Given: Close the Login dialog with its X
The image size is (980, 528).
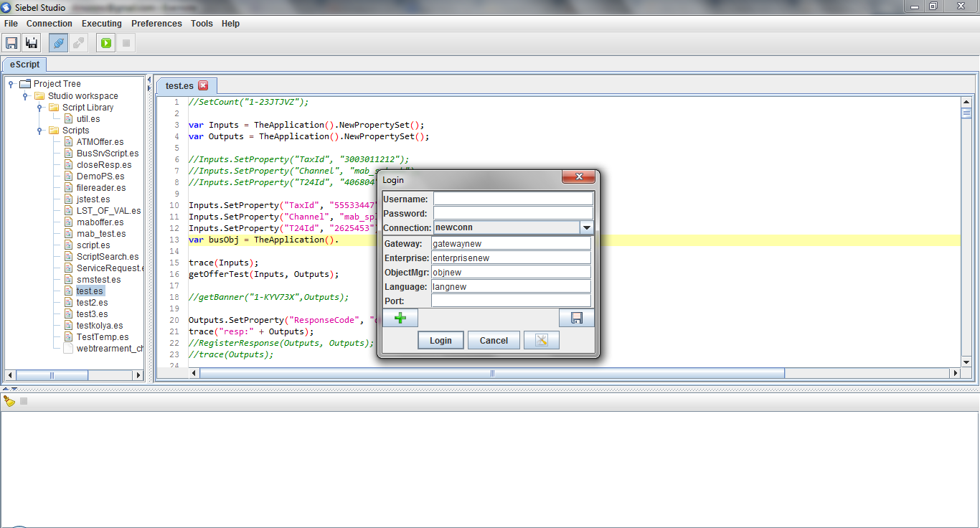Looking at the screenshot, I should 578,177.
